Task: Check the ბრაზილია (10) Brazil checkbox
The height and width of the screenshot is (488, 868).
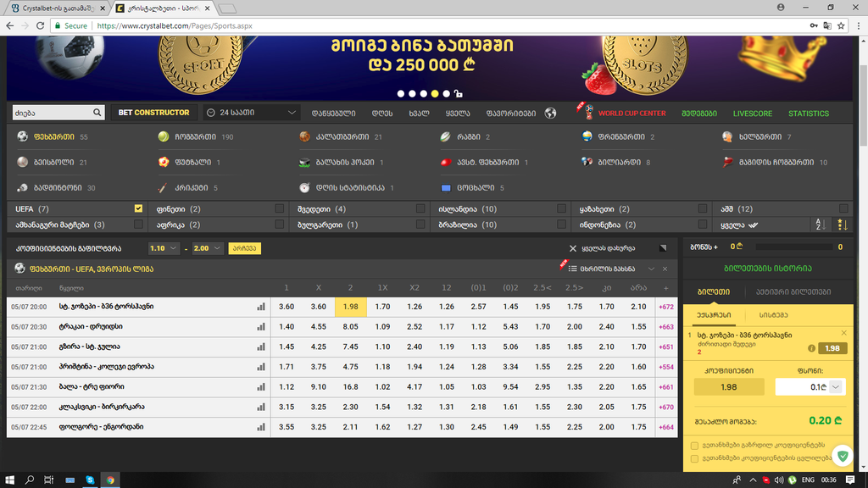Action: (x=561, y=224)
